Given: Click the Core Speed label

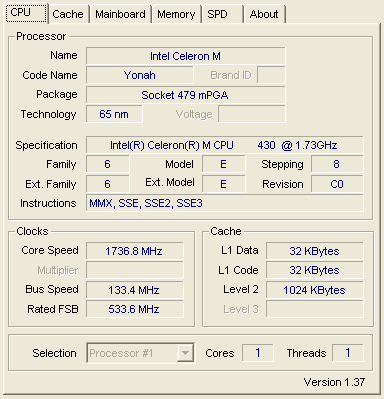Looking at the screenshot, I should coord(50,250).
